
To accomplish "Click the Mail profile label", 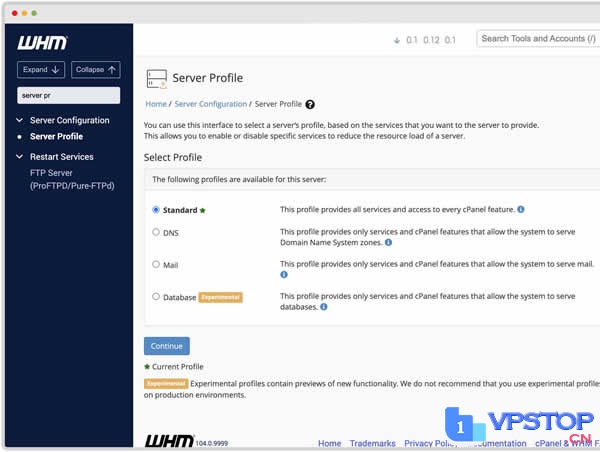I will (x=170, y=265).
